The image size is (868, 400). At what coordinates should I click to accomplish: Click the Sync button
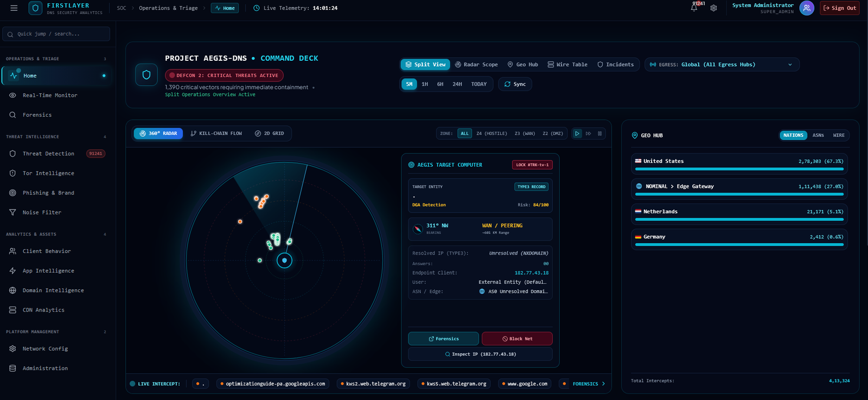click(515, 84)
